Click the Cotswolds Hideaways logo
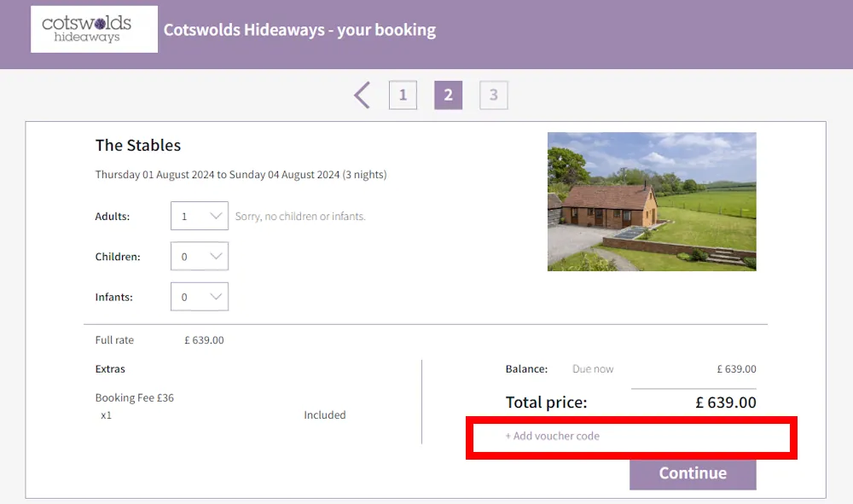The image size is (853, 504). pos(94,28)
